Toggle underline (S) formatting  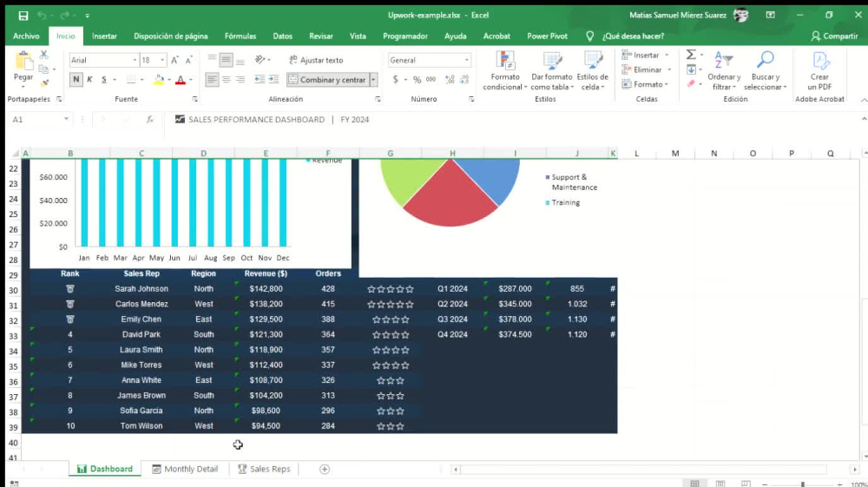pyautogui.click(x=103, y=80)
